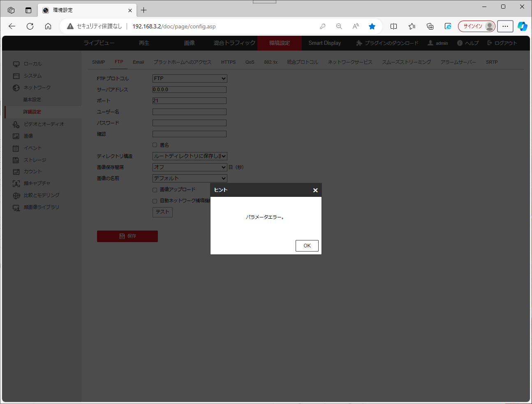This screenshot has width=532, height=404.
Task: Activate read aloud icon
Action: coord(356,26)
